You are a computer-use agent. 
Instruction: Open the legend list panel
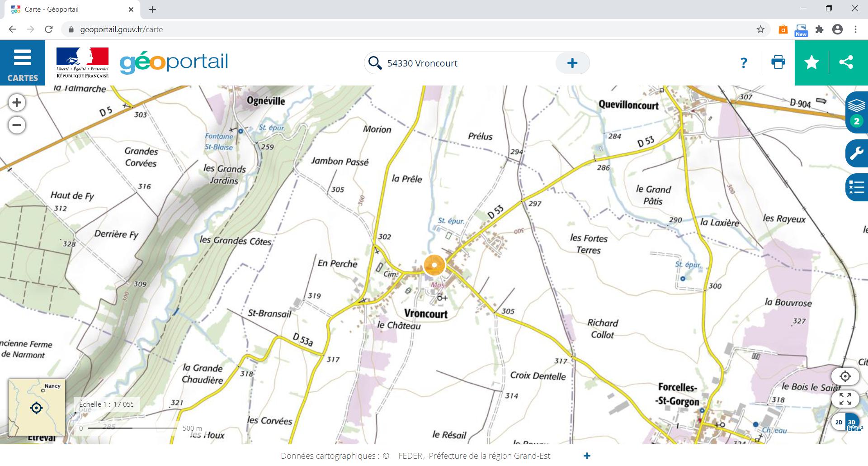857,187
